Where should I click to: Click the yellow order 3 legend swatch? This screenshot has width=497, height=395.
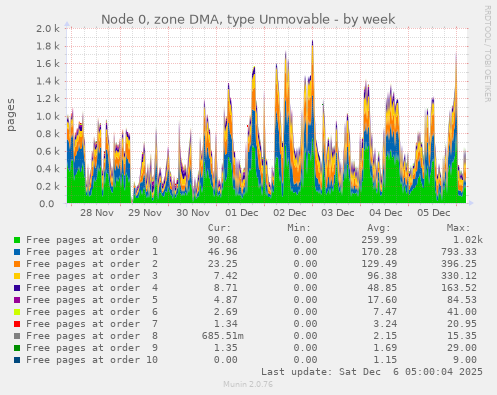point(17,276)
